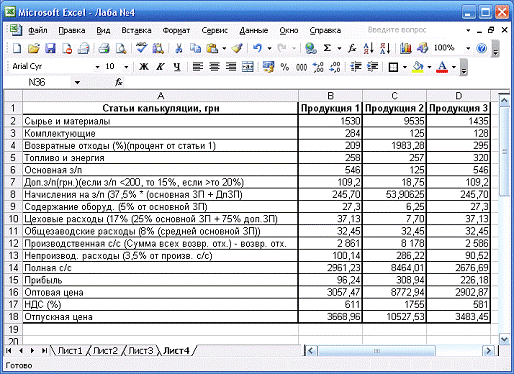Copy the selection with the Copy icon
The height and width of the screenshot is (374, 514).
click(x=195, y=48)
